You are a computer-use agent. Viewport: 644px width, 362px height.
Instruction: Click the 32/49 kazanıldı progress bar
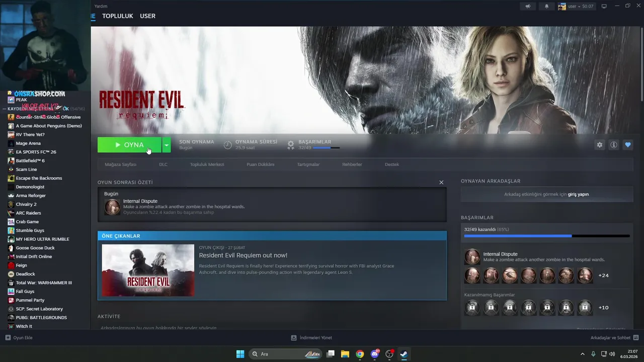point(547,236)
